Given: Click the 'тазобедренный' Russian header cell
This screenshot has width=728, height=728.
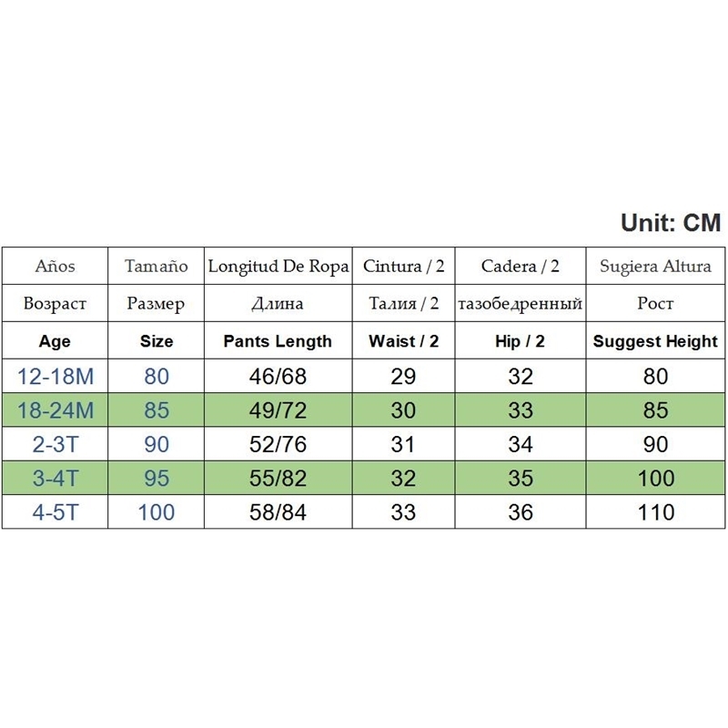Looking at the screenshot, I should (x=521, y=304).
